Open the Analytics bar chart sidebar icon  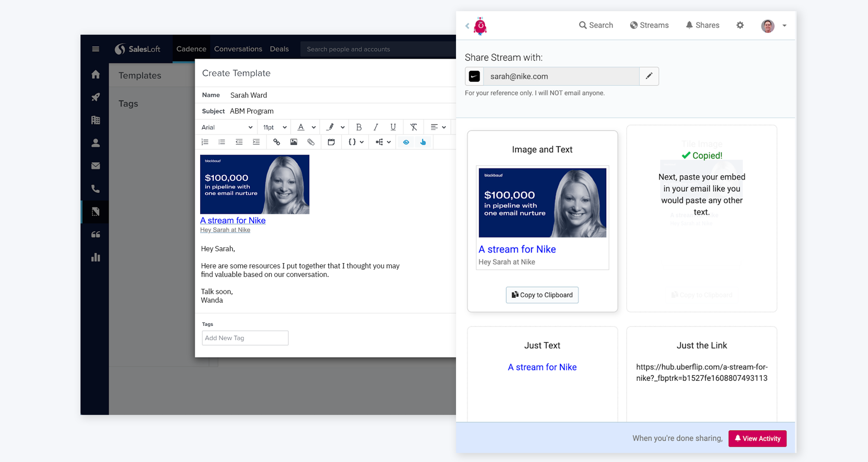pyautogui.click(x=96, y=258)
